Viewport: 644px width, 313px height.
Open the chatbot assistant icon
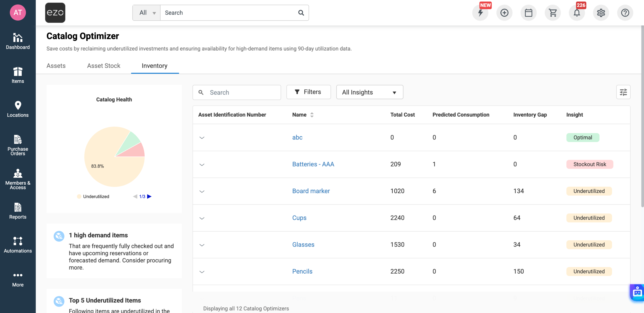637,292
